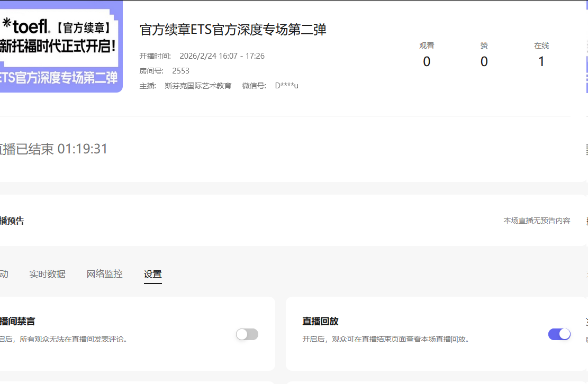Open the 网络监控 tab
Viewport: 588px width, 384px height.
coord(105,274)
